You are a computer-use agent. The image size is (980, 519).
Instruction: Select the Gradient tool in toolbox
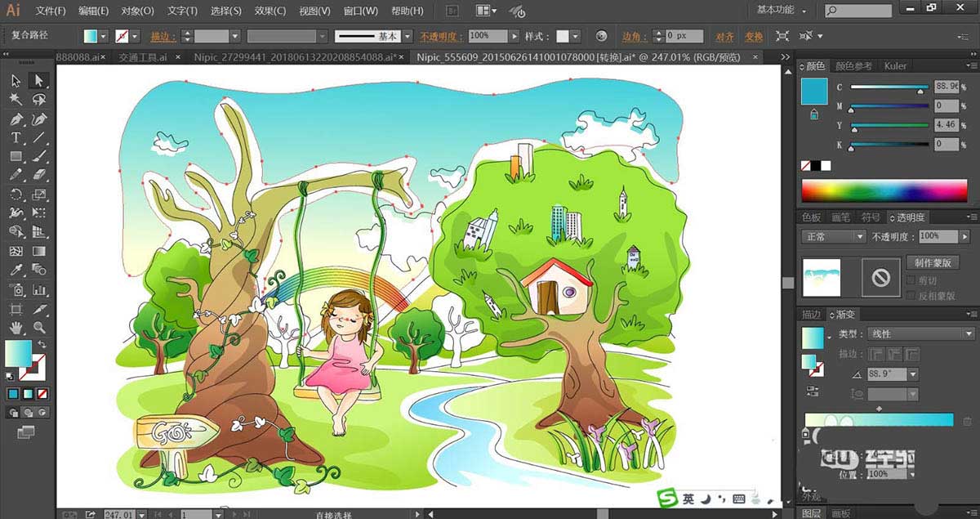tap(38, 252)
